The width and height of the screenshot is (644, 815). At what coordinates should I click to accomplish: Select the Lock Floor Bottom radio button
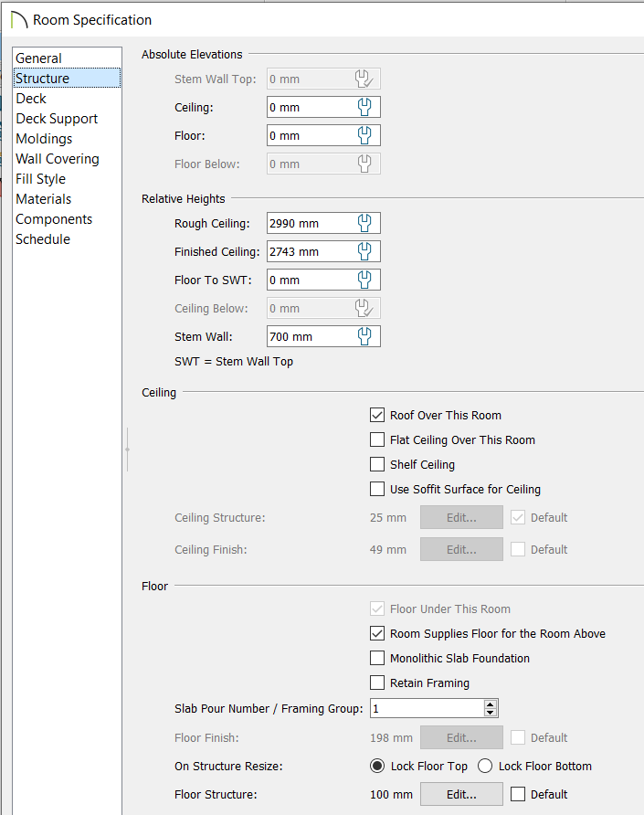click(485, 766)
